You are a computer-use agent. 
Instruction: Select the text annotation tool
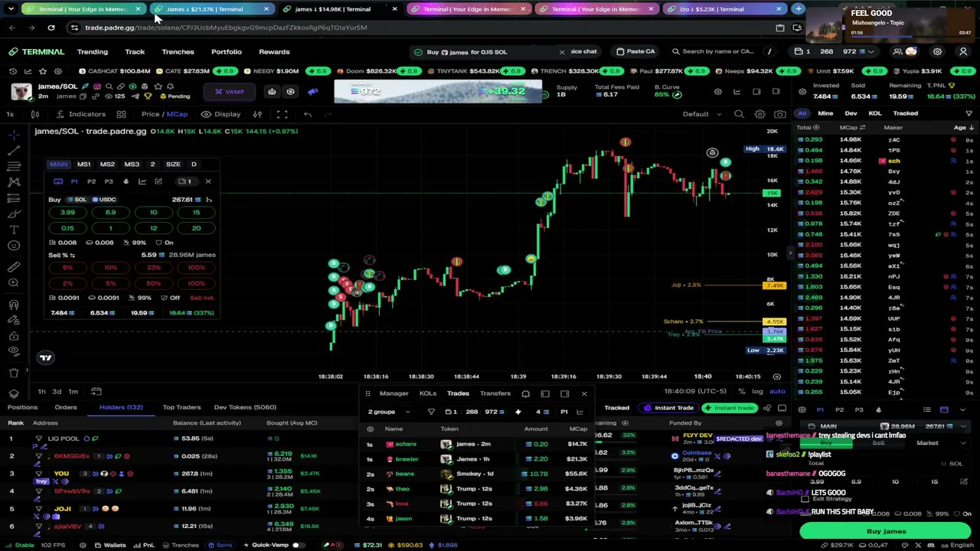(x=14, y=230)
